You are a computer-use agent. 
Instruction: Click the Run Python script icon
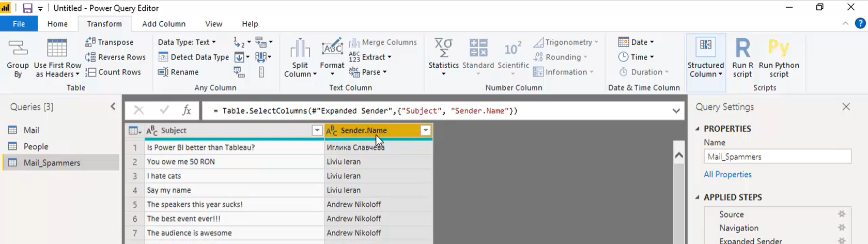tap(779, 48)
